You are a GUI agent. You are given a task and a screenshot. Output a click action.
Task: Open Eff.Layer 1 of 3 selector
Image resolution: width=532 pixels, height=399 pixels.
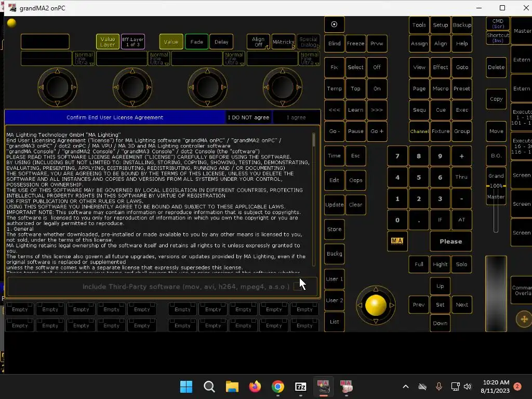click(x=132, y=42)
